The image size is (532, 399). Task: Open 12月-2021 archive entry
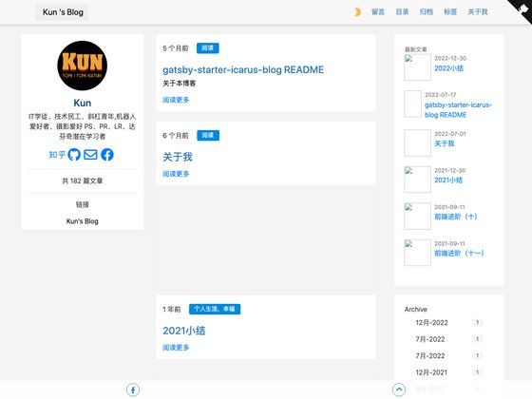coord(431,372)
